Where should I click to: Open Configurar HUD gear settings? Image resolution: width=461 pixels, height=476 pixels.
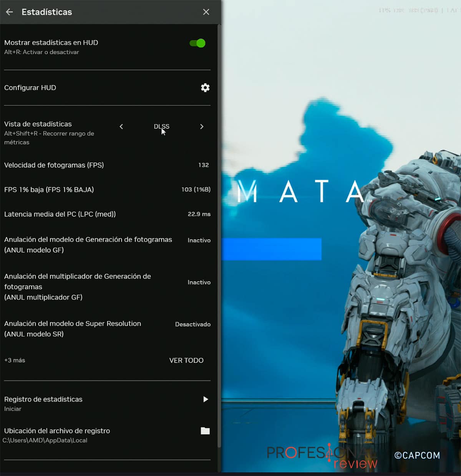205,88
